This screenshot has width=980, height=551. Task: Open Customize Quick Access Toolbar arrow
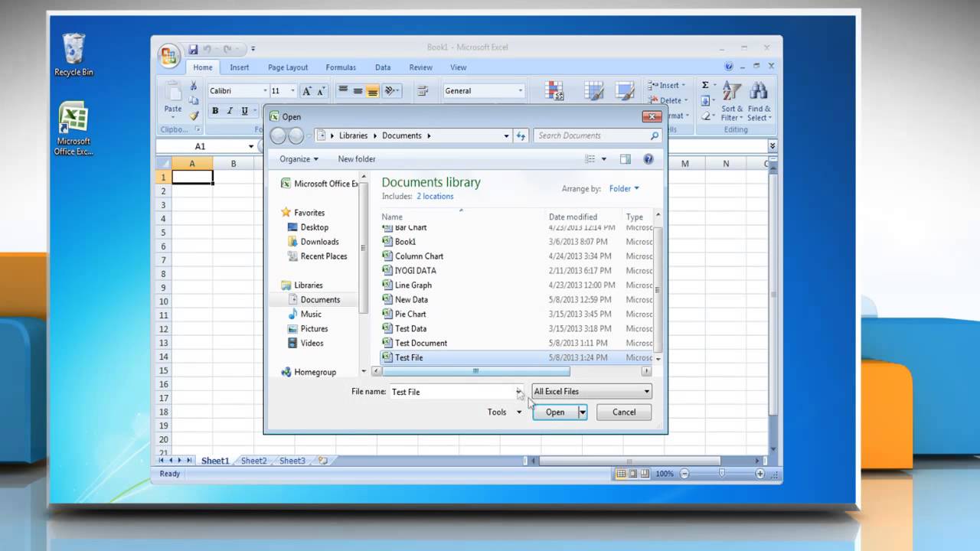point(253,49)
